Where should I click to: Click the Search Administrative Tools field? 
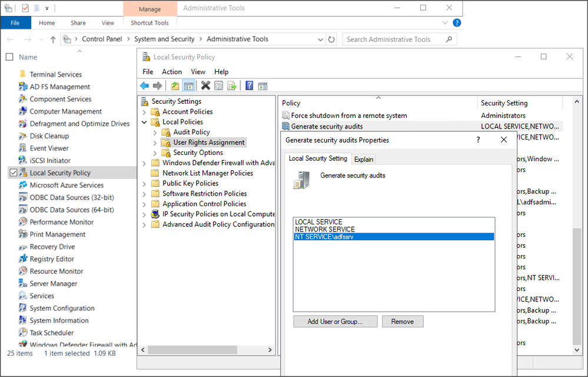(400, 39)
